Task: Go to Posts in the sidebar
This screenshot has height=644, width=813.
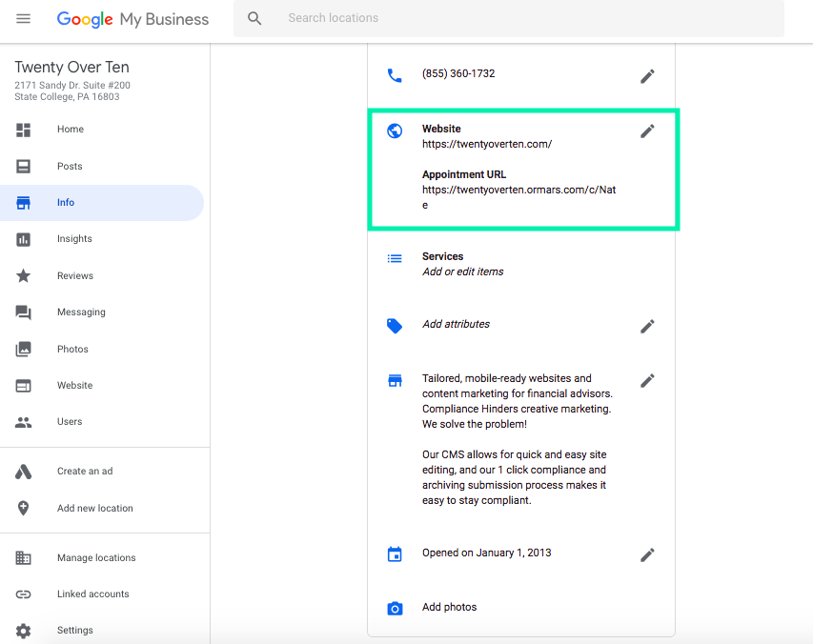Action: pos(70,167)
